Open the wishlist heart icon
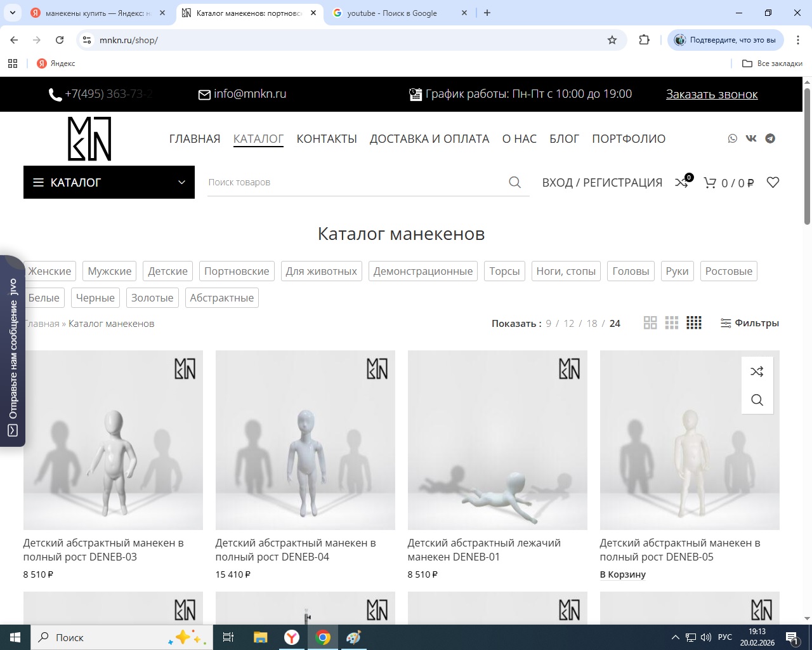This screenshot has width=812, height=650. (x=773, y=182)
